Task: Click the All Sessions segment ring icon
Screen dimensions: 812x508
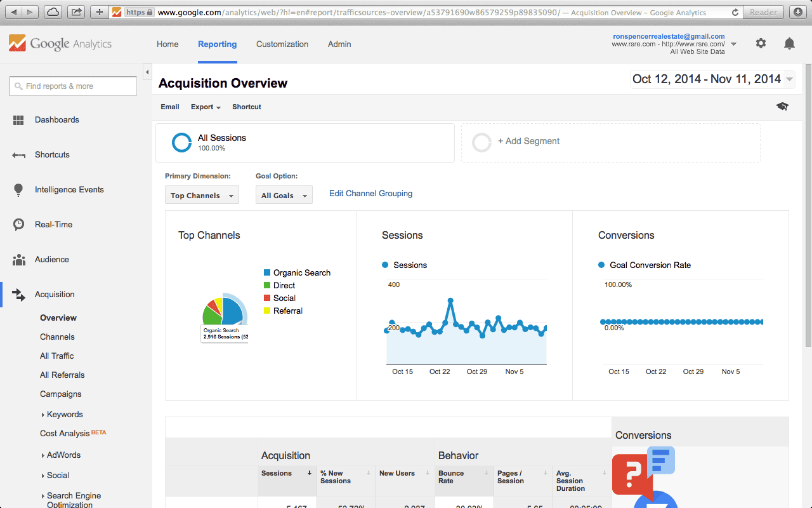Action: click(x=182, y=142)
